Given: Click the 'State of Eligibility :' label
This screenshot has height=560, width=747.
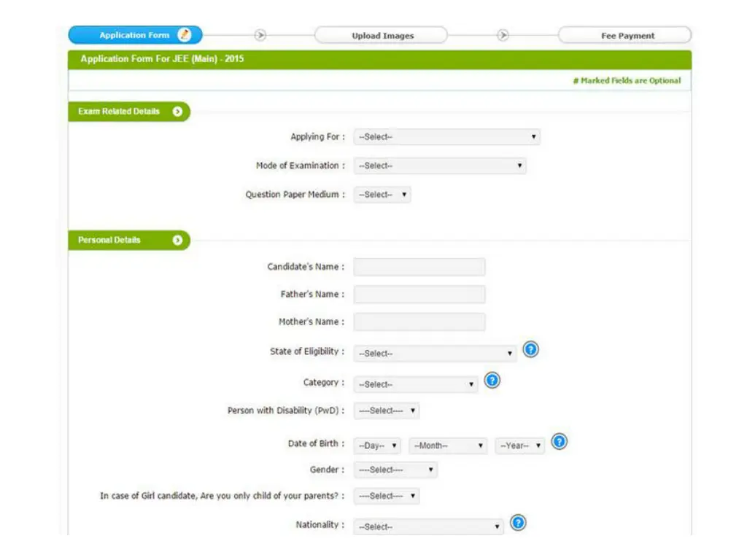Looking at the screenshot, I should tap(307, 351).
